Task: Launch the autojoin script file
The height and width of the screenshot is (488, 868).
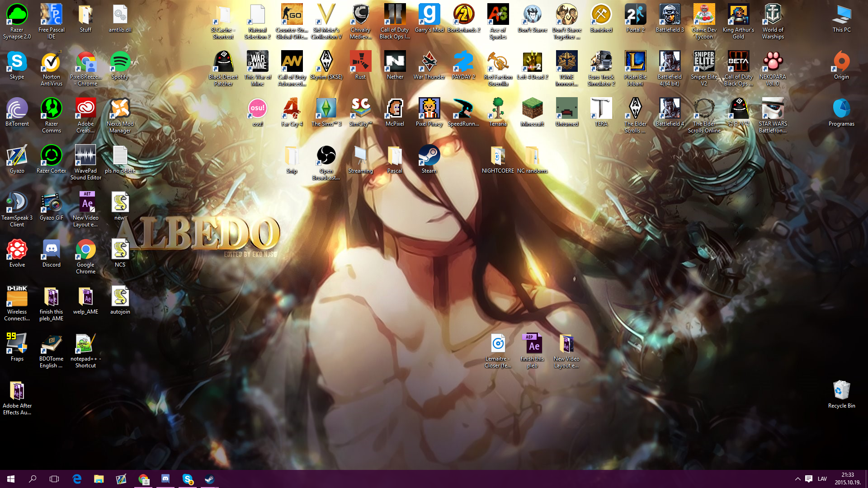Action: (120, 300)
